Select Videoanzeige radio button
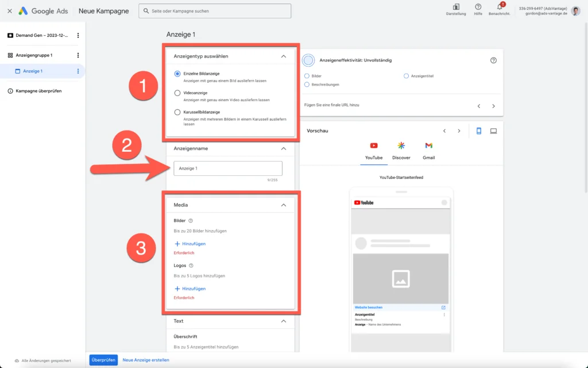Viewport: 588px width, 368px height. pos(177,93)
